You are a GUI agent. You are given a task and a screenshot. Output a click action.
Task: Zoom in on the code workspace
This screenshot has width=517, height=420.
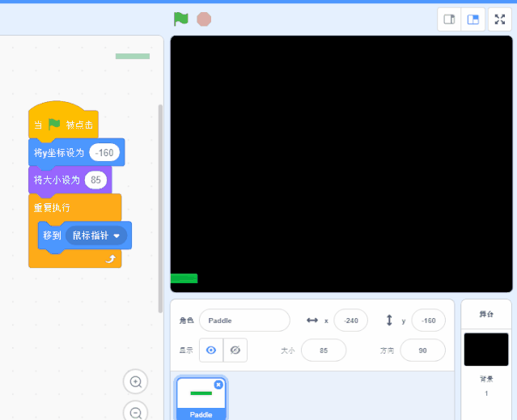pos(136,382)
